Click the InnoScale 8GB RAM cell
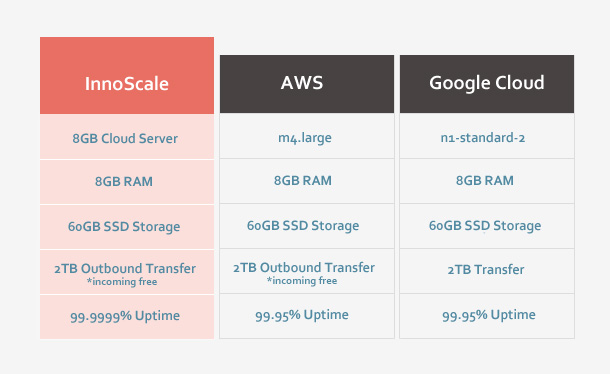The height and width of the screenshot is (374, 610). click(127, 182)
